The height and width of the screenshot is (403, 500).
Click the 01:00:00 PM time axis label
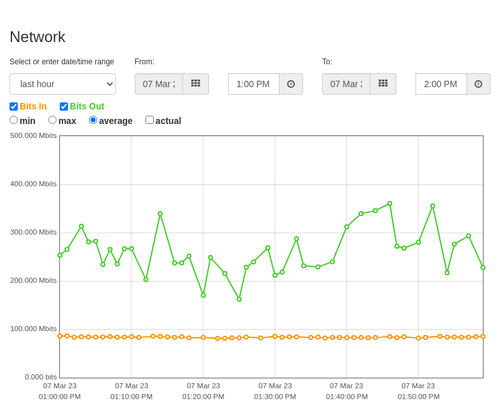(x=60, y=397)
